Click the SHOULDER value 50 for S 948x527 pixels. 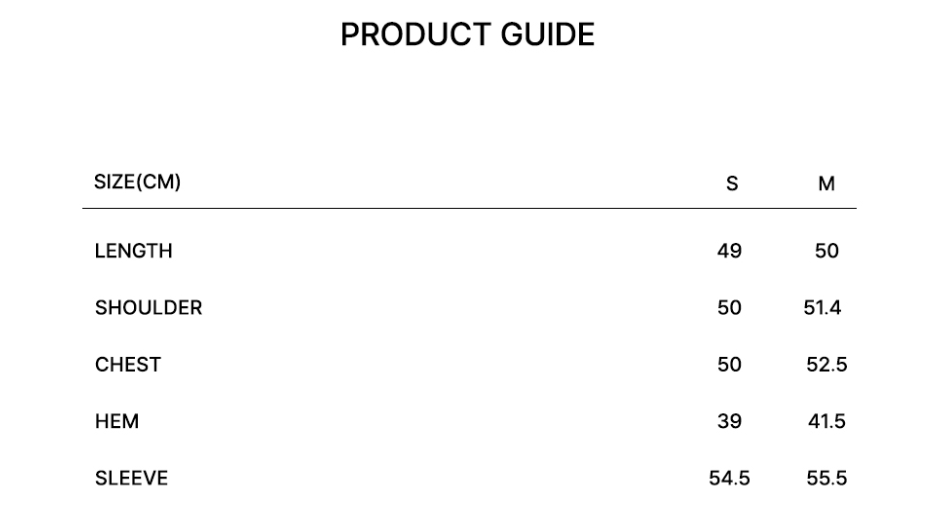pos(729,308)
